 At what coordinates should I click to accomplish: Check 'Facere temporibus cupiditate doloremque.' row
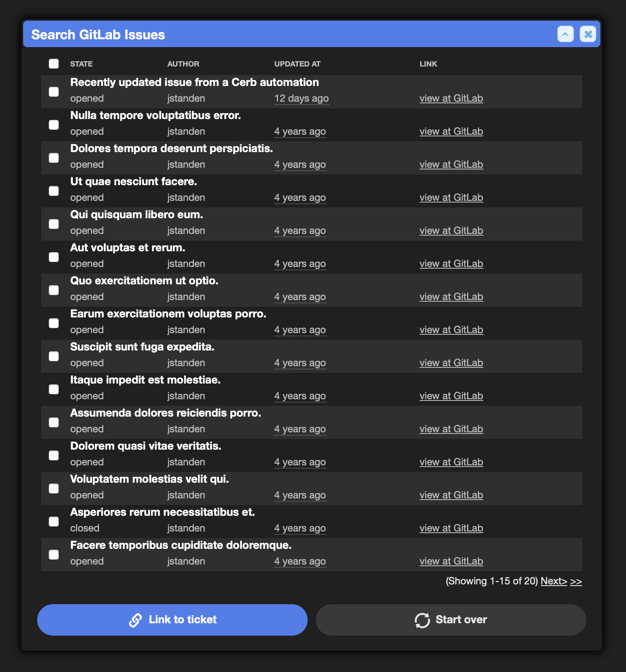pos(54,555)
